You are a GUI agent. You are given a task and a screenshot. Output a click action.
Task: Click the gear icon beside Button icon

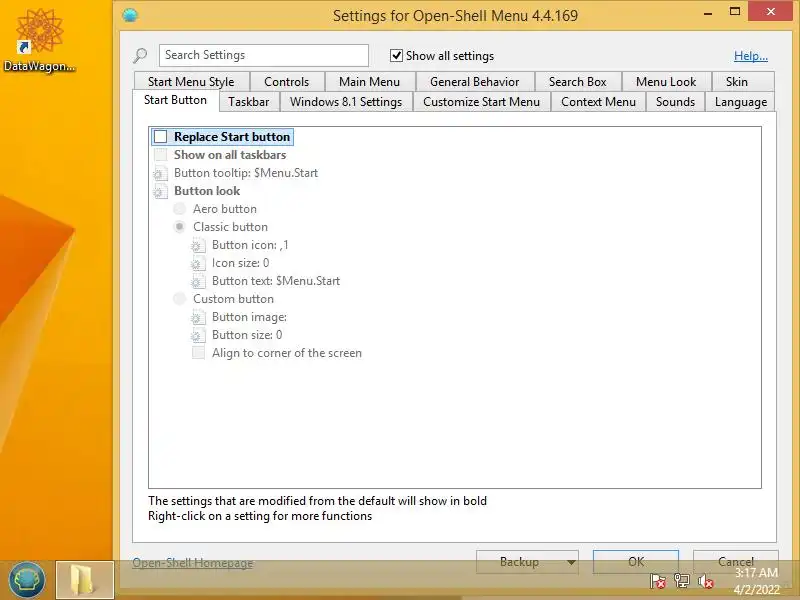pos(198,245)
